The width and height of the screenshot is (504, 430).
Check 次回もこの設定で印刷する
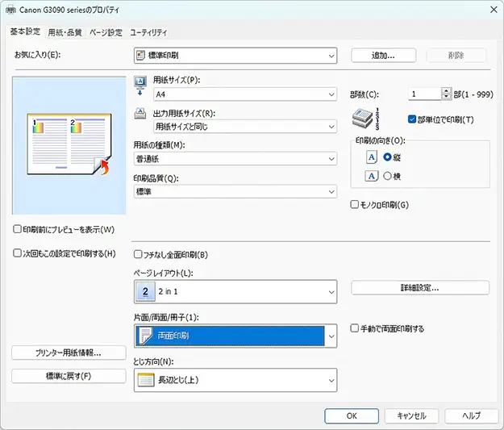(x=17, y=253)
